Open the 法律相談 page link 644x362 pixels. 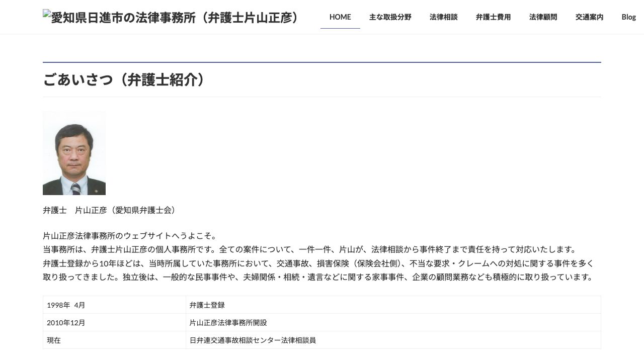coord(443,17)
